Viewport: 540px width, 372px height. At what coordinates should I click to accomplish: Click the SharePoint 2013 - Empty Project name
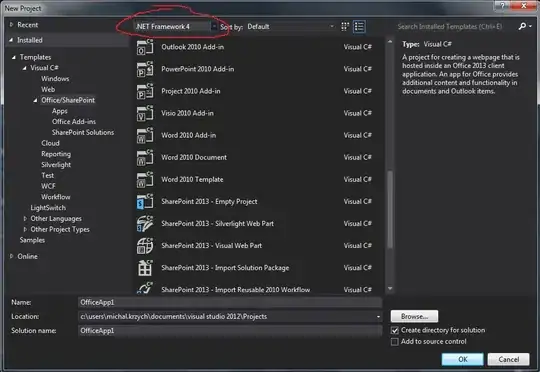(209, 202)
